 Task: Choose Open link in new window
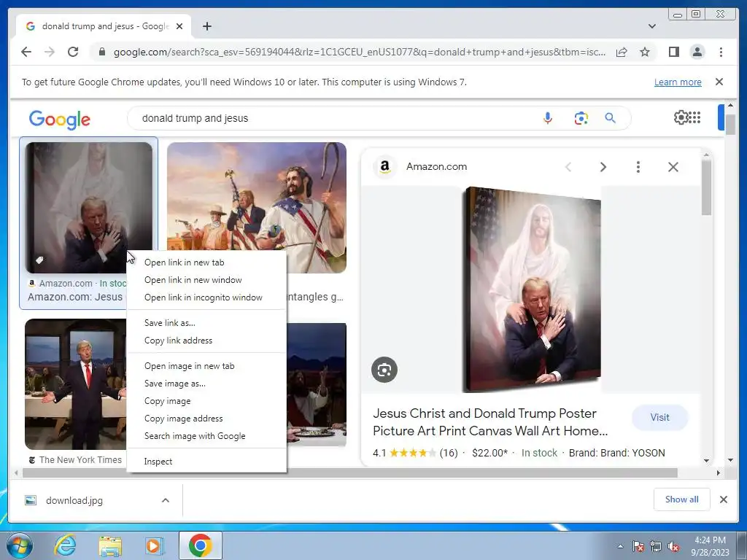pos(206,280)
